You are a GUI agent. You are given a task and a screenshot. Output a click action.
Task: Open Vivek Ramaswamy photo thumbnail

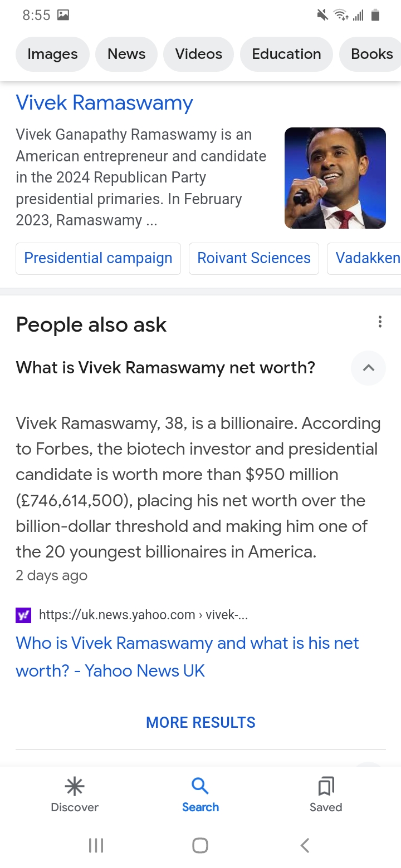335,178
